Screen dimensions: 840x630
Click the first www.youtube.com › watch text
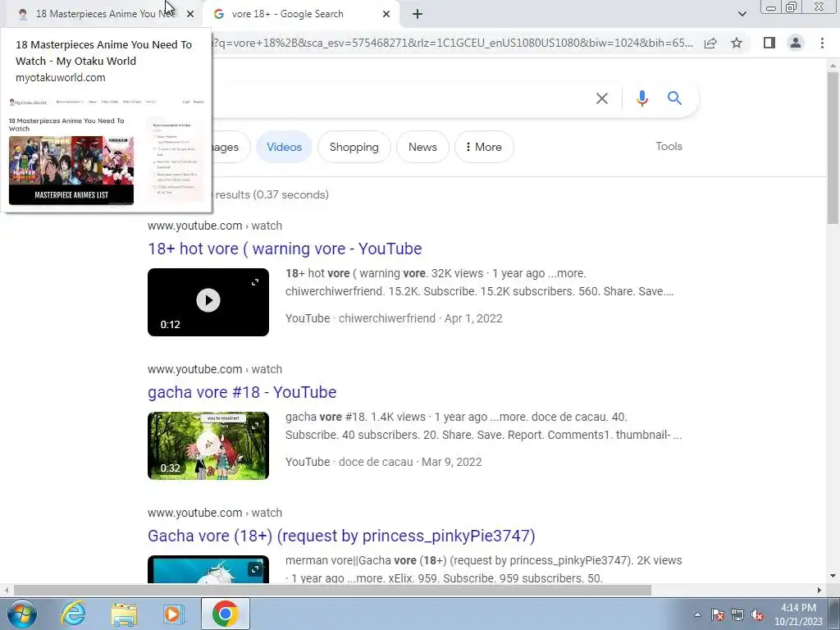click(215, 226)
